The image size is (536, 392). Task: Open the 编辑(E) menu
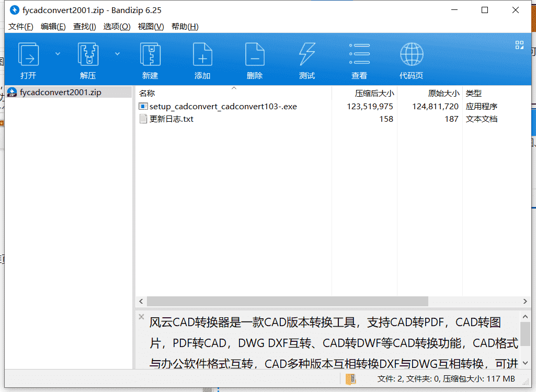(x=53, y=27)
